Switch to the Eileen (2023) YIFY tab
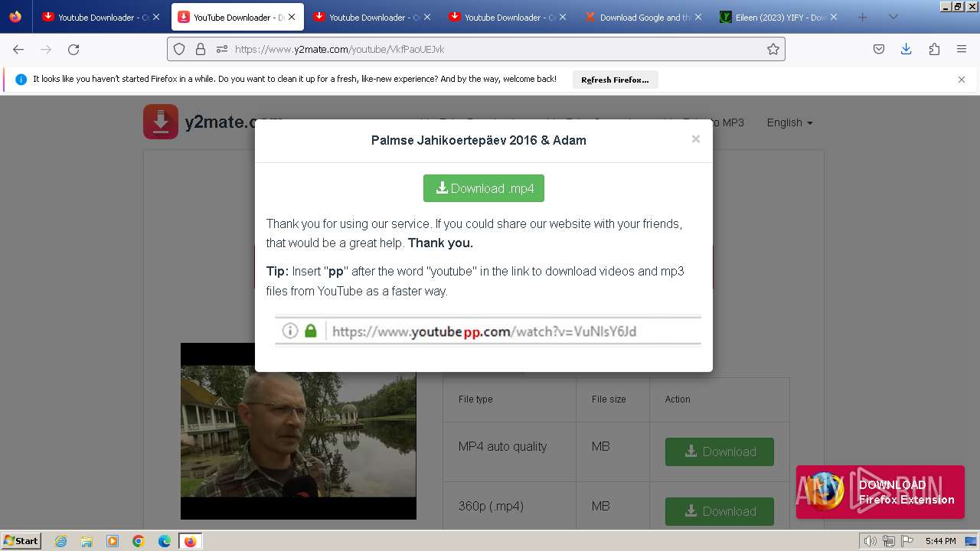 [x=778, y=17]
